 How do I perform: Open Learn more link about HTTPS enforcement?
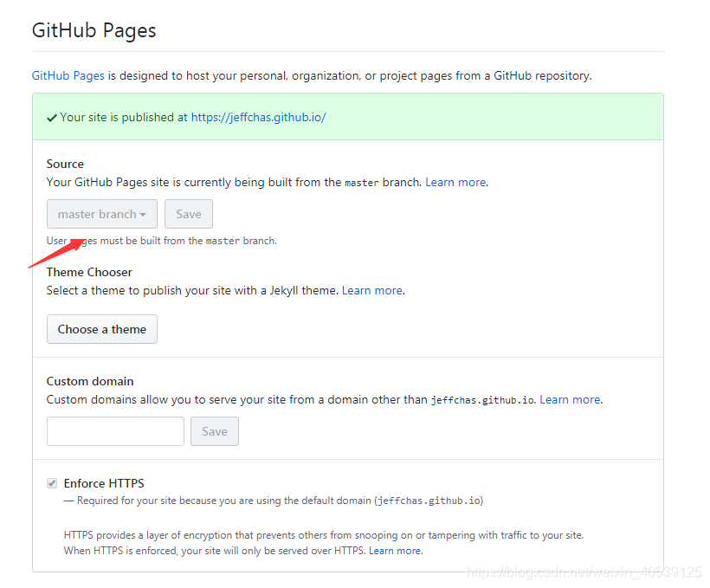pos(396,551)
